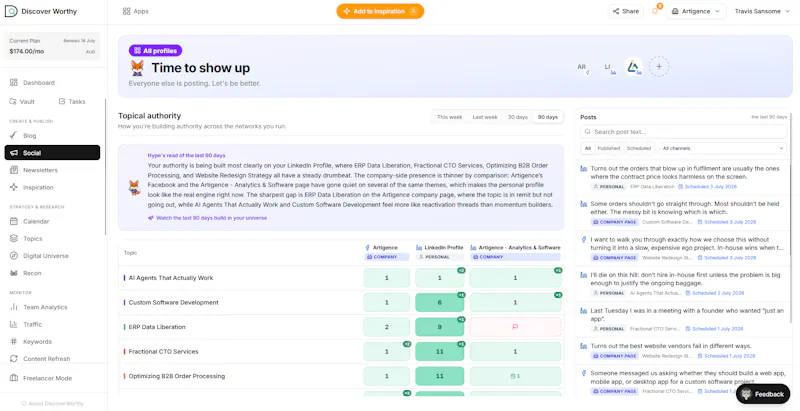Click Custom Software Development LinkedIn cell 6
Image resolution: width=800 pixels, height=411 pixels.
tap(439, 302)
